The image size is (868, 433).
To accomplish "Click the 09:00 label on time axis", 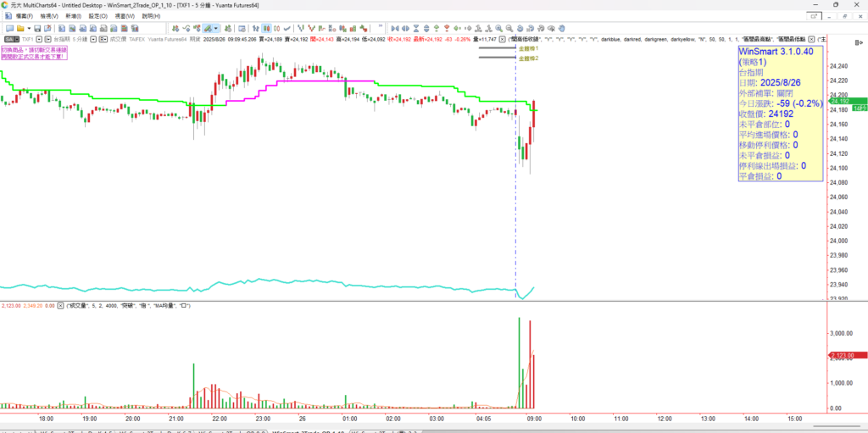I will [x=533, y=419].
